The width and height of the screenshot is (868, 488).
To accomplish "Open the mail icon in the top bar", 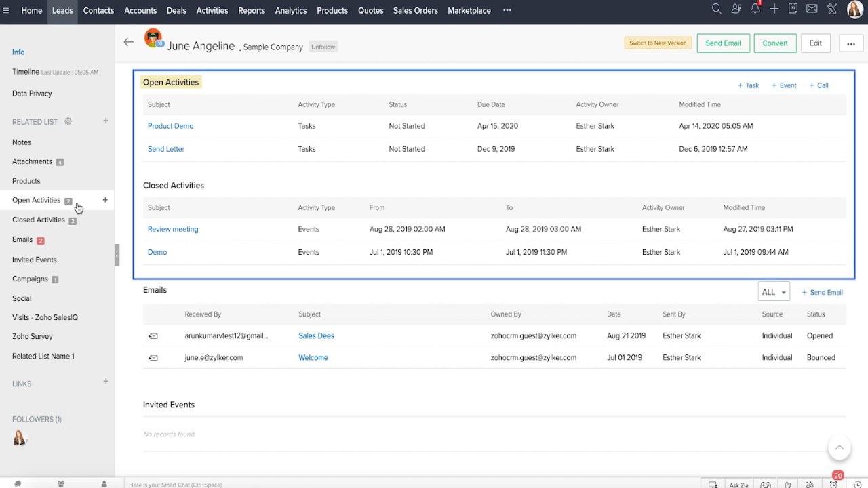I will 811,9.
